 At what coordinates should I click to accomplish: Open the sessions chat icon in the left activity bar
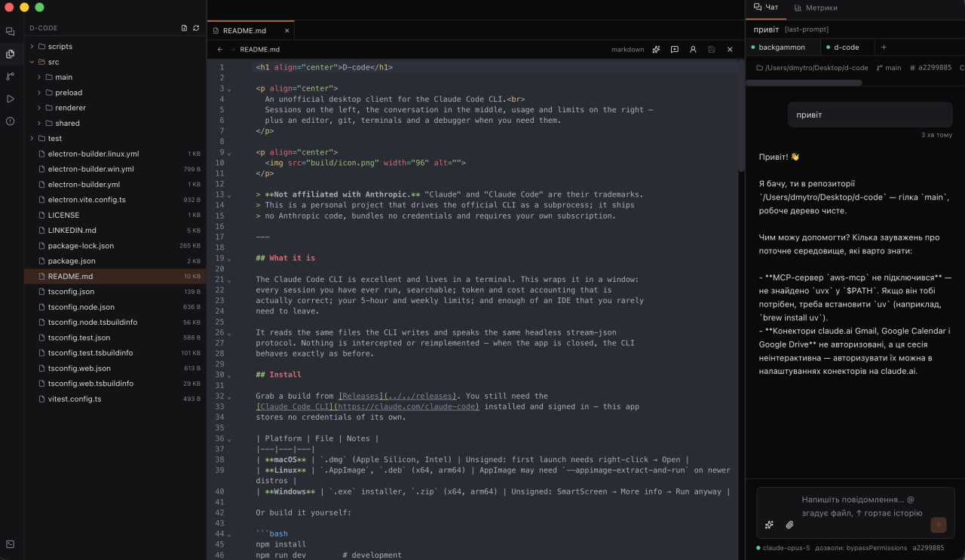point(10,32)
